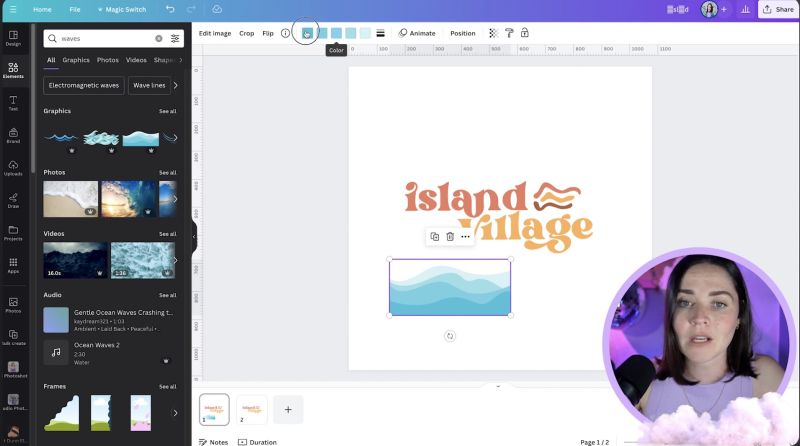Open the Position panel
Viewport: 800px width, 446px height.
463,33
